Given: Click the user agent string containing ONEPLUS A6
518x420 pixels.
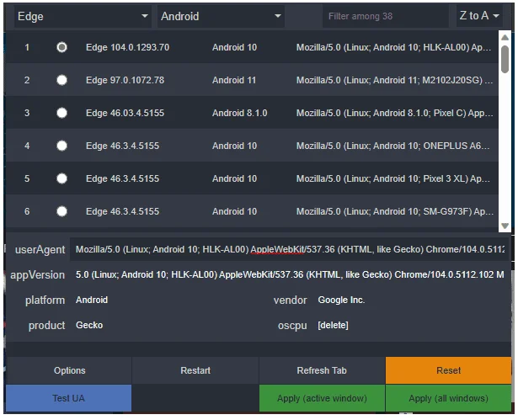Looking at the screenshot, I should (393, 146).
